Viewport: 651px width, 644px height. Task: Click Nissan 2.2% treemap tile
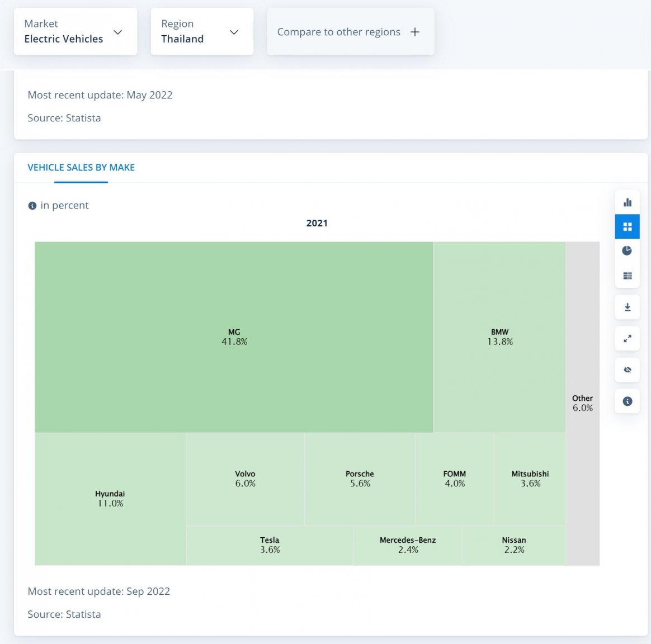(x=514, y=545)
